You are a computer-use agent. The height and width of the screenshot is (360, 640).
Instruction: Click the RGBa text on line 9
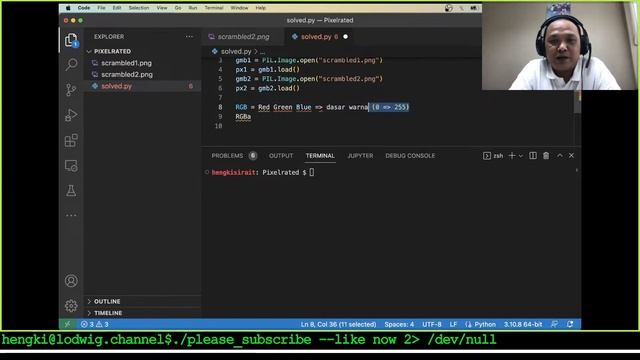[243, 117]
